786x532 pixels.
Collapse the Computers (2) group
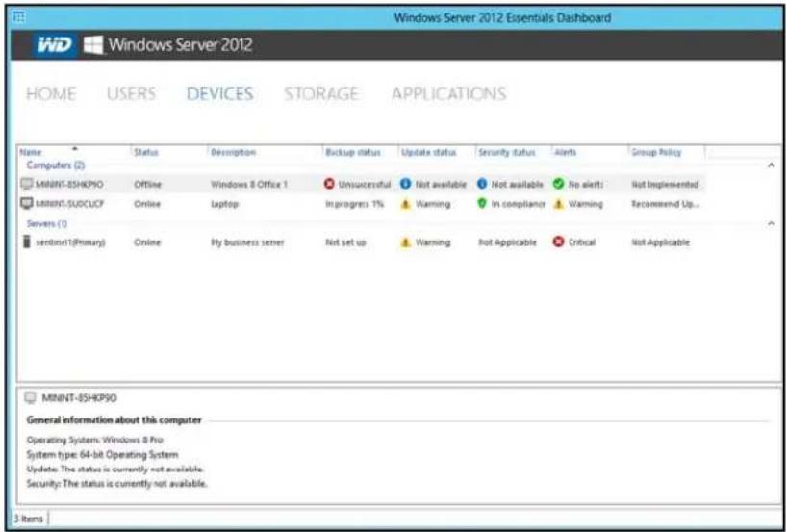[x=772, y=165]
